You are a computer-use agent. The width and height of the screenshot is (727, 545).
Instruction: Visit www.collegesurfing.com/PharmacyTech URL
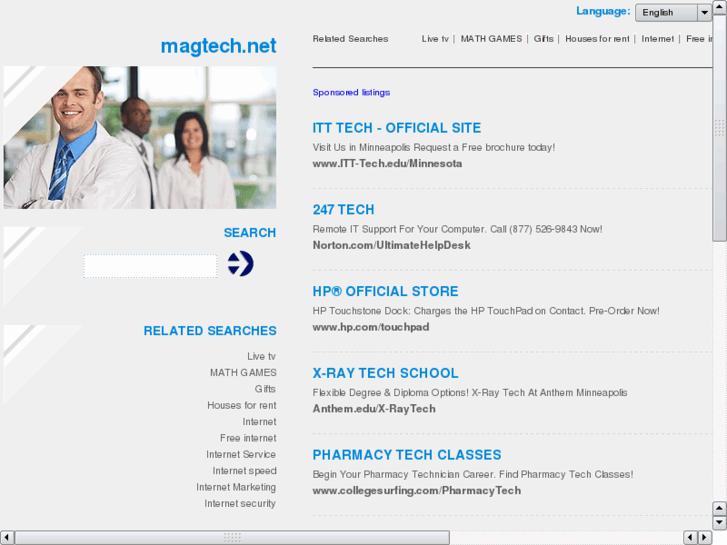(416, 490)
